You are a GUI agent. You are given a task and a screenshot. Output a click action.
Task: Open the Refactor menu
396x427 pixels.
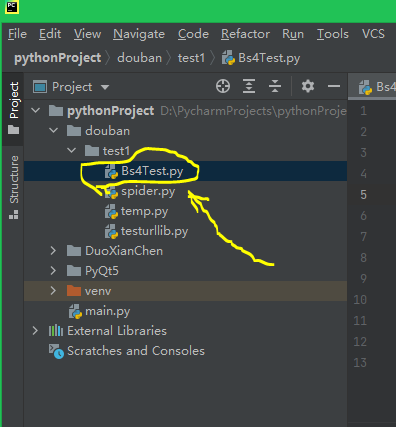pyautogui.click(x=245, y=34)
